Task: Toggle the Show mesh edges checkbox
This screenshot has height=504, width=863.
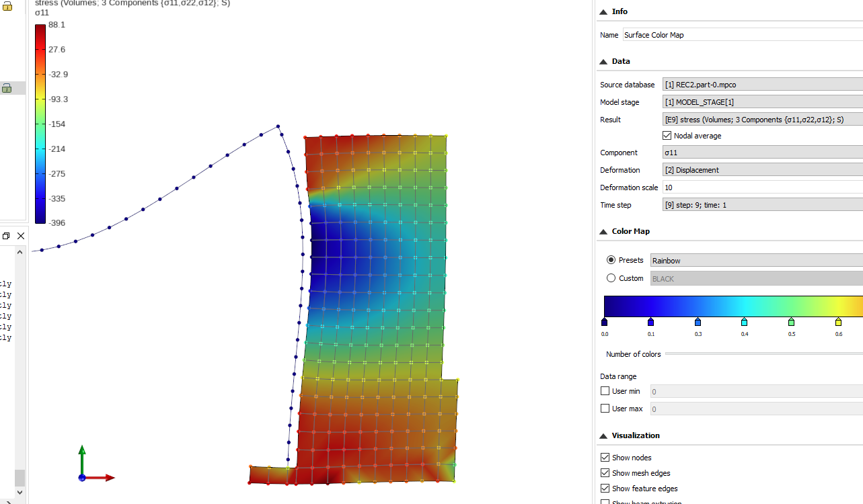Action: click(605, 473)
